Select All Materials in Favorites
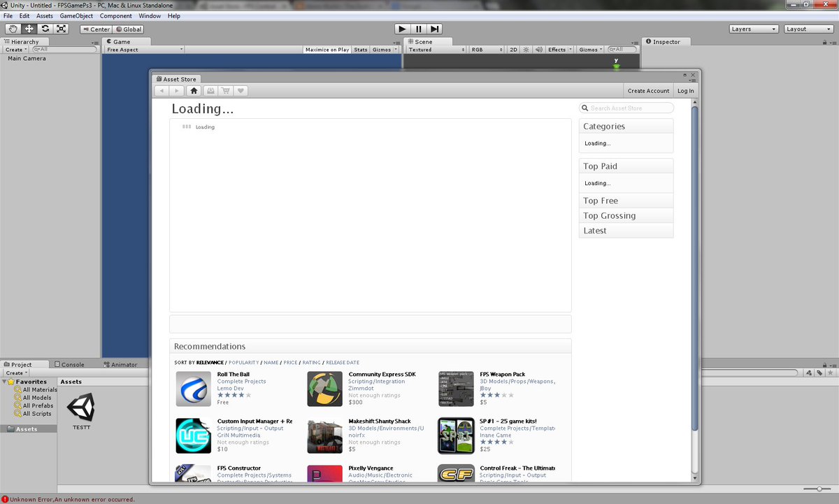The width and height of the screenshot is (839, 504). (40, 390)
